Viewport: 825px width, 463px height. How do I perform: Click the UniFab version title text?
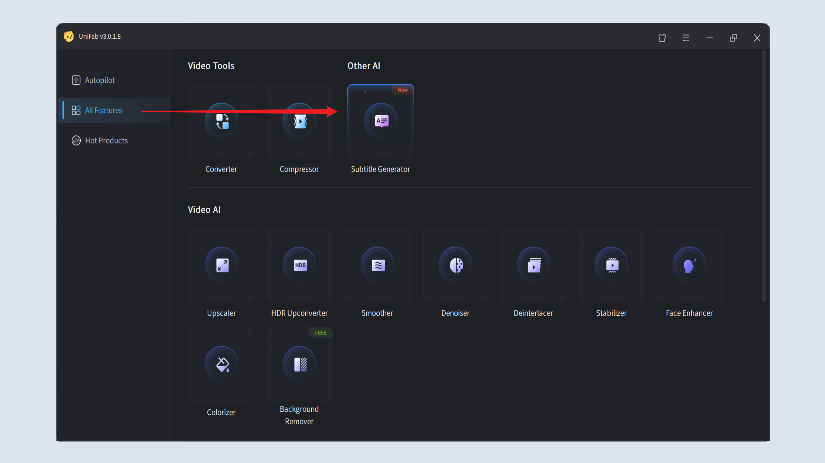tap(99, 36)
